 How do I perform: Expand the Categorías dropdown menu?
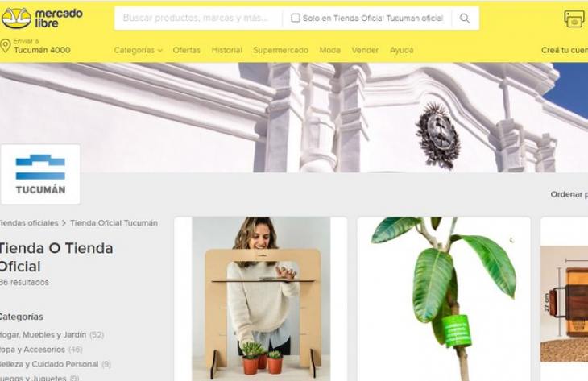tap(138, 50)
